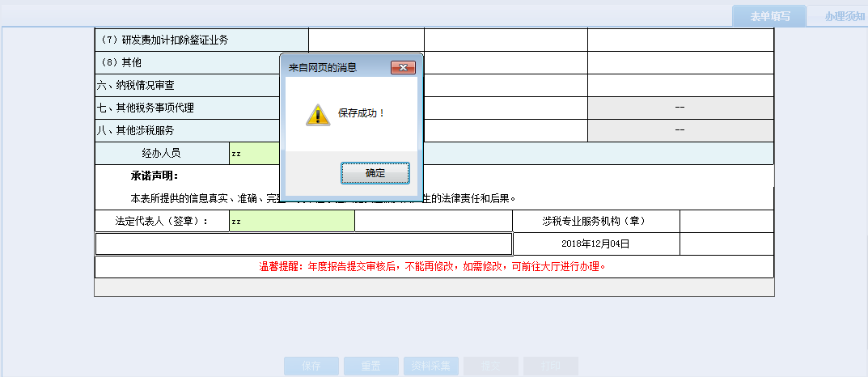
Task: Click the 资料采集 button
Action: (x=432, y=366)
